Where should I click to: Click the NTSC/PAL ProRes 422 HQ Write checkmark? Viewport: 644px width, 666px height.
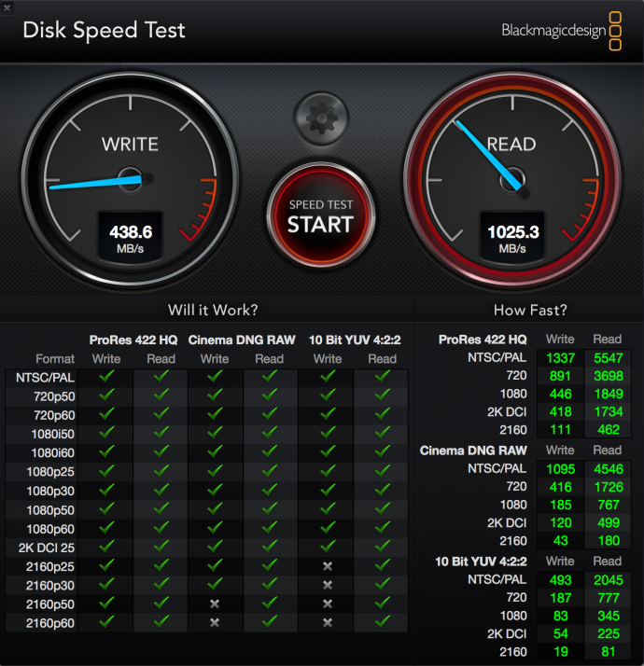tap(105, 377)
